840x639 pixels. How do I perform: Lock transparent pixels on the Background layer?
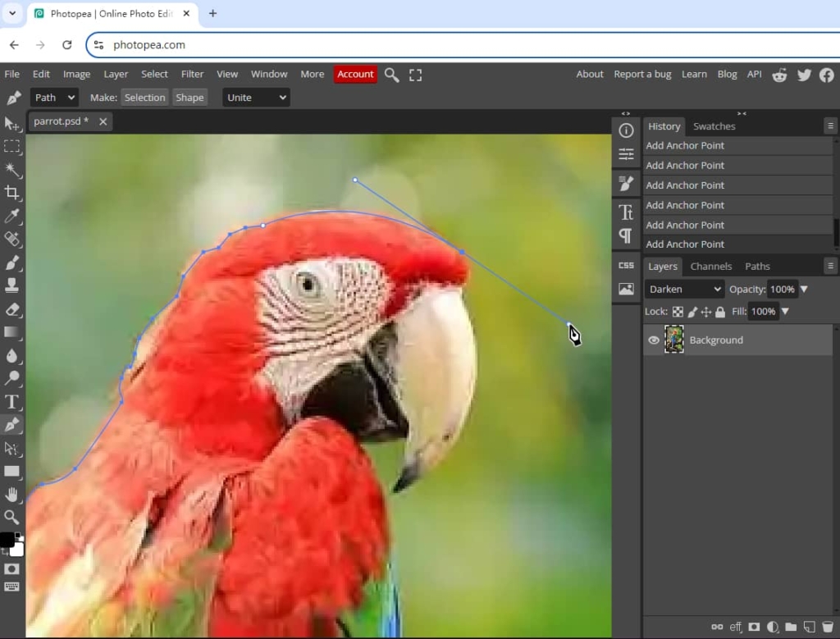pos(678,312)
